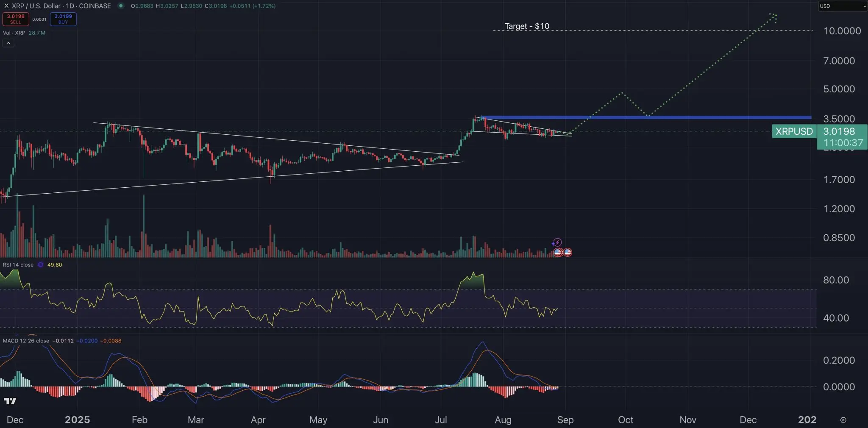Click the current price 3.0198 on price axis

[x=839, y=131]
